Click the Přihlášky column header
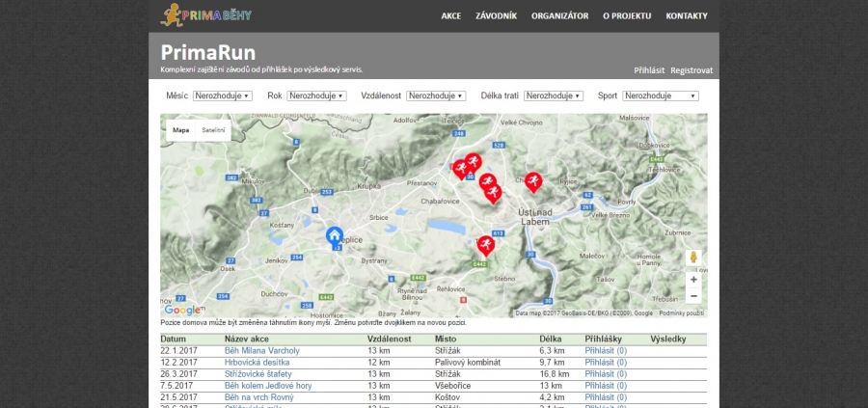 click(x=604, y=339)
